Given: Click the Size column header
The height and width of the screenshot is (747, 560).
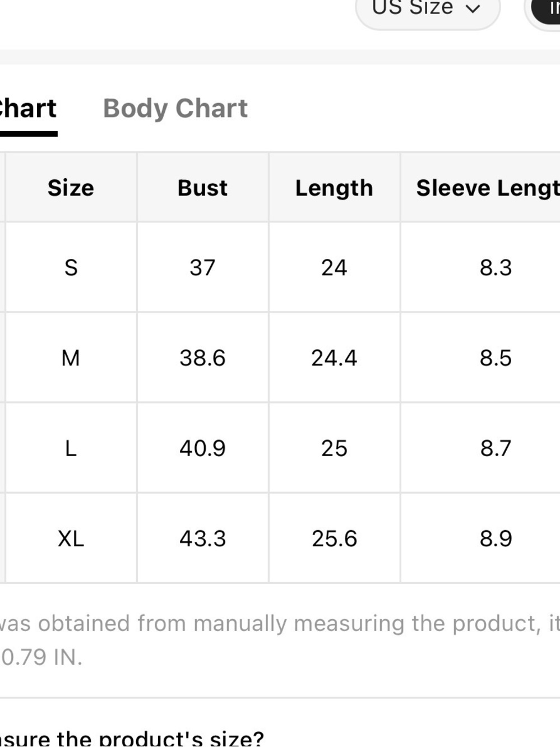Looking at the screenshot, I should tap(71, 188).
